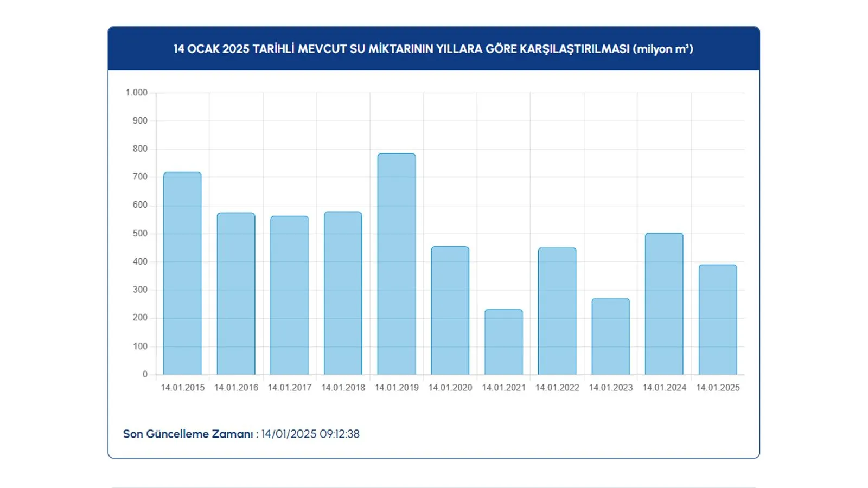
Task: Click the y-axis value 200
Action: click(140, 318)
